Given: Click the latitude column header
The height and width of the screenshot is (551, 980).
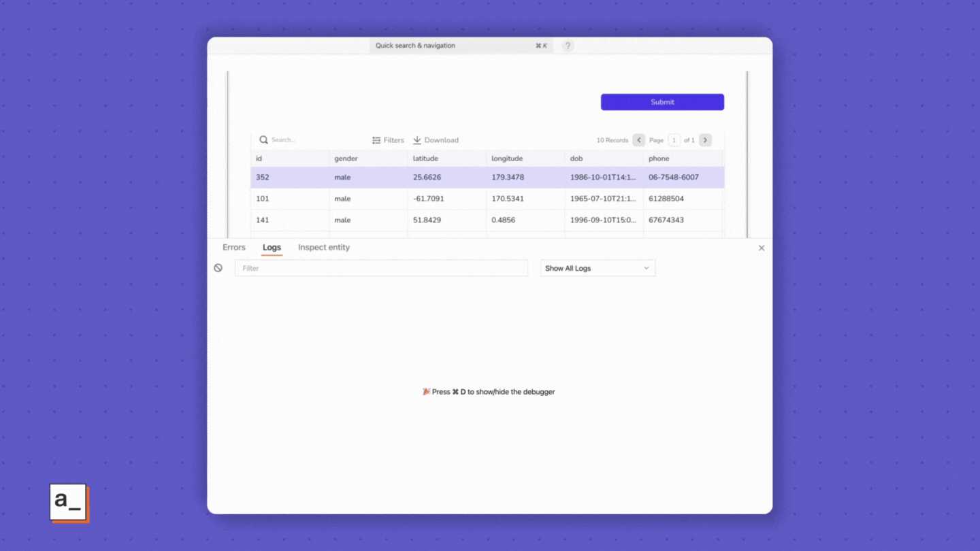Looking at the screenshot, I should click(x=447, y=158).
